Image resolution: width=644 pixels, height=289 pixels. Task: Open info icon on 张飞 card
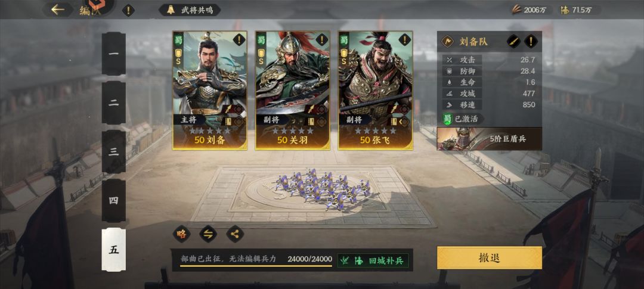[x=404, y=40]
